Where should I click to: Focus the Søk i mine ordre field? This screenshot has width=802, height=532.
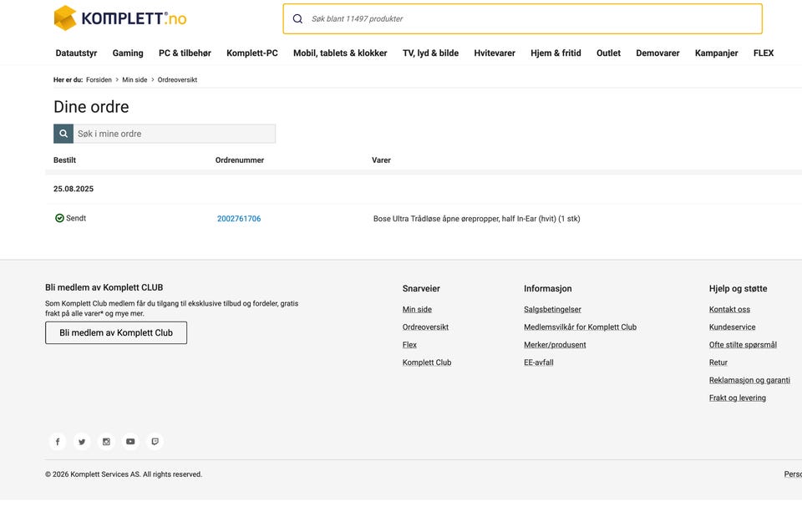tap(174, 134)
